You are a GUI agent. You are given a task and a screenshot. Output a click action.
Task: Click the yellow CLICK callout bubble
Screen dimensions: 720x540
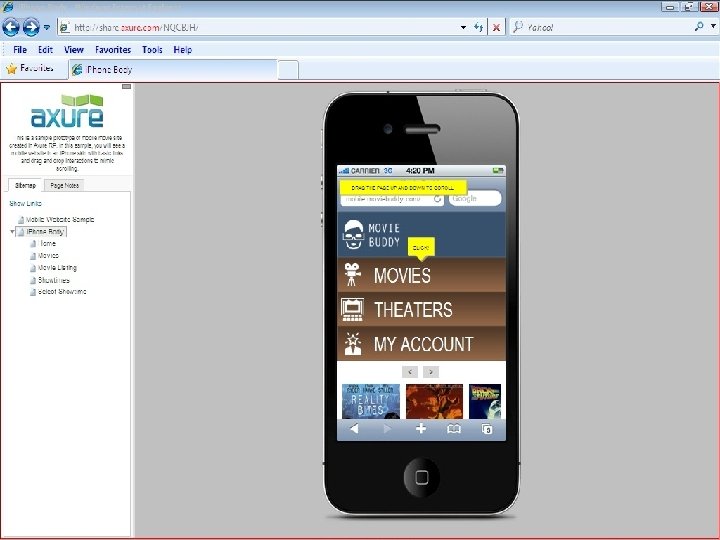[x=421, y=248]
